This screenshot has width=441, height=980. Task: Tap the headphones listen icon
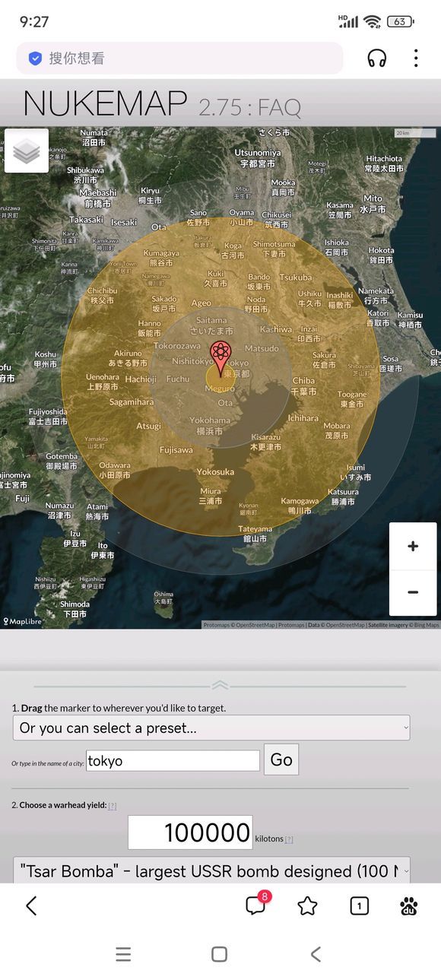tap(376, 58)
